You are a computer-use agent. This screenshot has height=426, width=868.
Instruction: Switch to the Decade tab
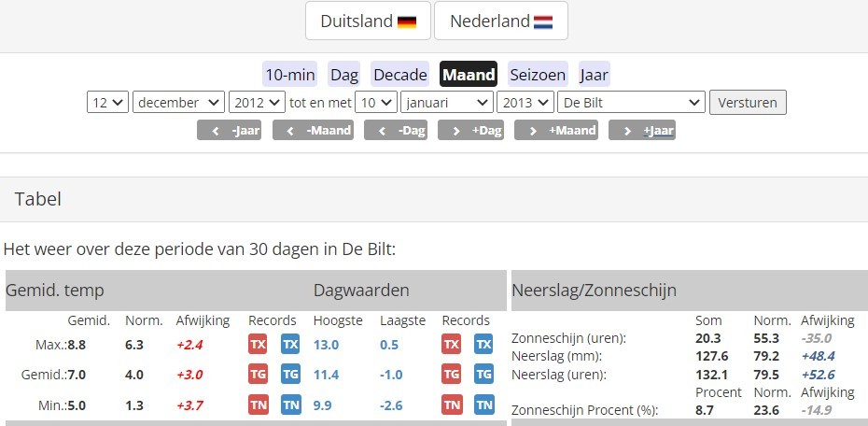pyautogui.click(x=400, y=74)
